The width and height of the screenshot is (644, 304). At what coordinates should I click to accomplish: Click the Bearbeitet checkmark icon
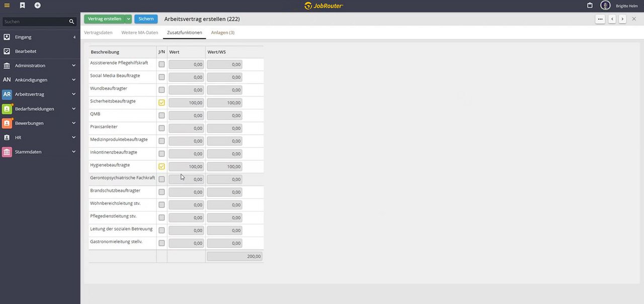7,51
